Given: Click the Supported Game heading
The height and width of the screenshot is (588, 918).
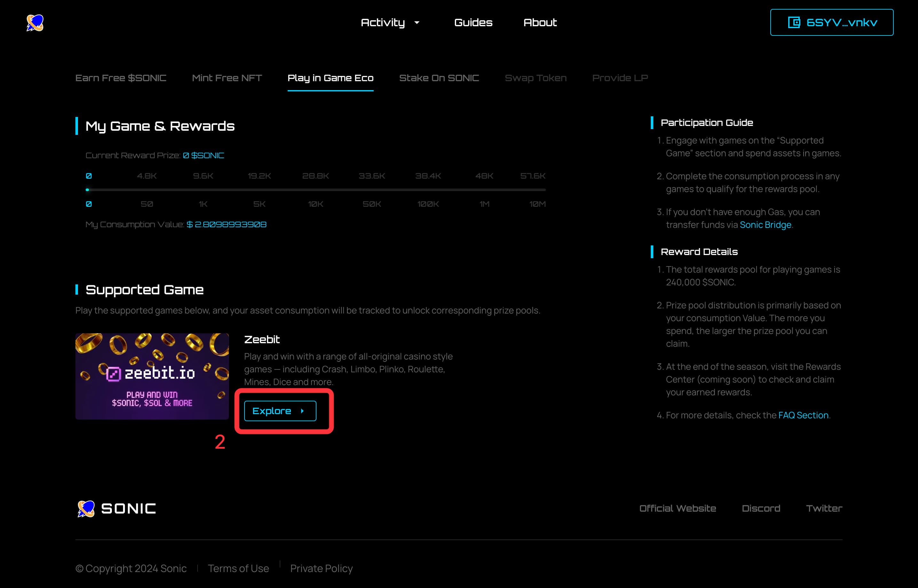Looking at the screenshot, I should 144,290.
